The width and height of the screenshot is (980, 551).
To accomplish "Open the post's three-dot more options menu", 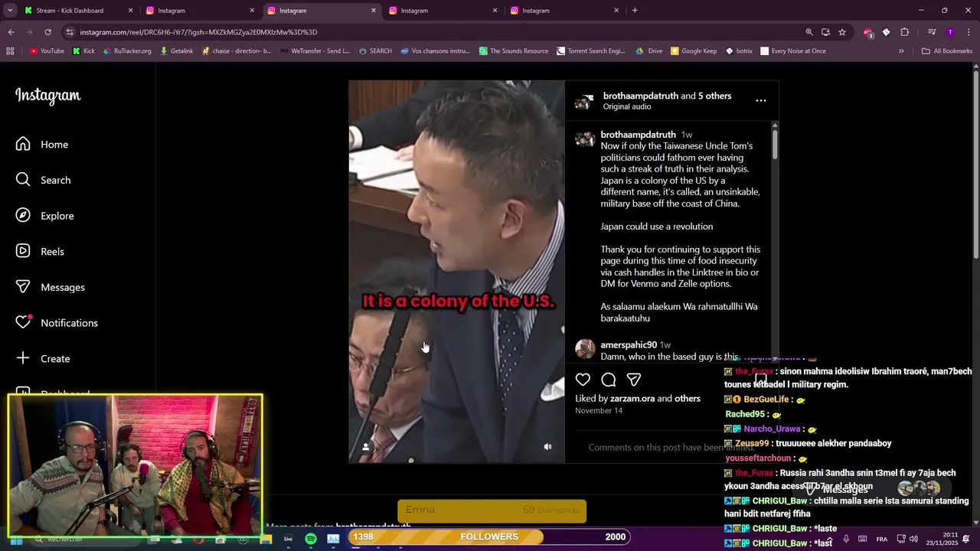I will coord(760,100).
